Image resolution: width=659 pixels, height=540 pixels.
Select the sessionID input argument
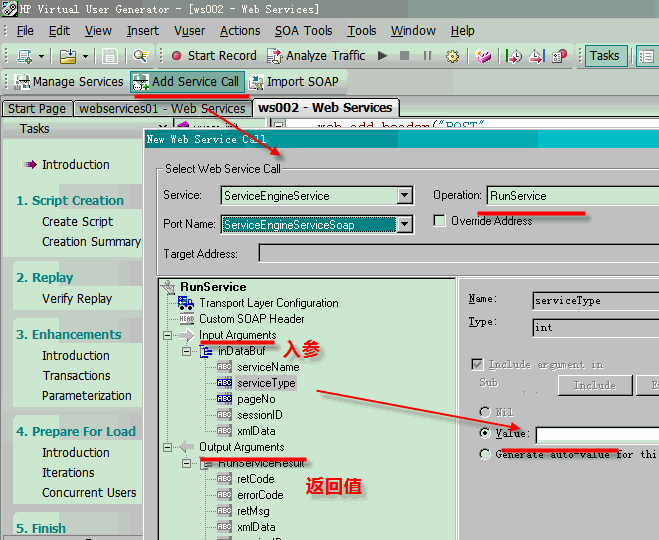[x=260, y=415]
